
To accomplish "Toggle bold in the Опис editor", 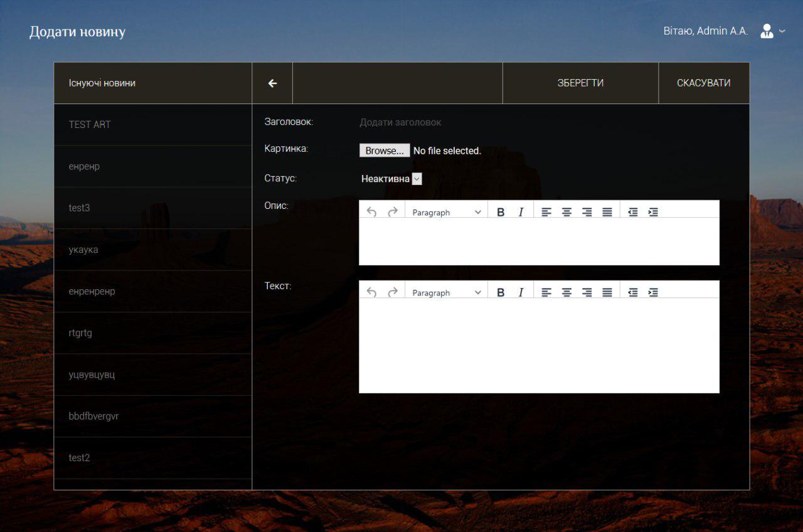I will pos(501,212).
